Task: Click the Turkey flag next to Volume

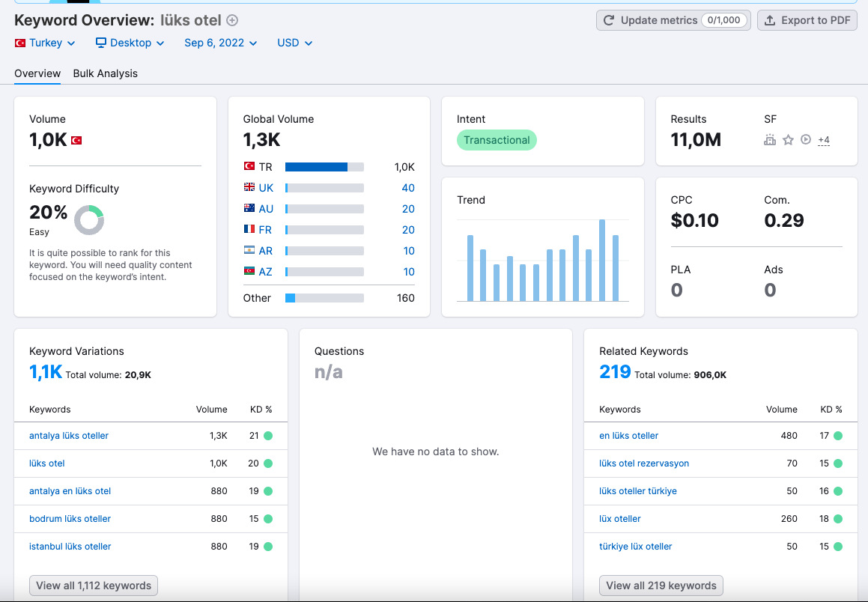Action: pos(76,141)
